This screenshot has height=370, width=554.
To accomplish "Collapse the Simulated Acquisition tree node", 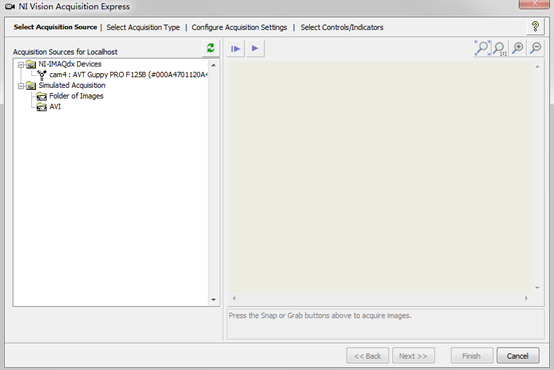I will [x=21, y=86].
